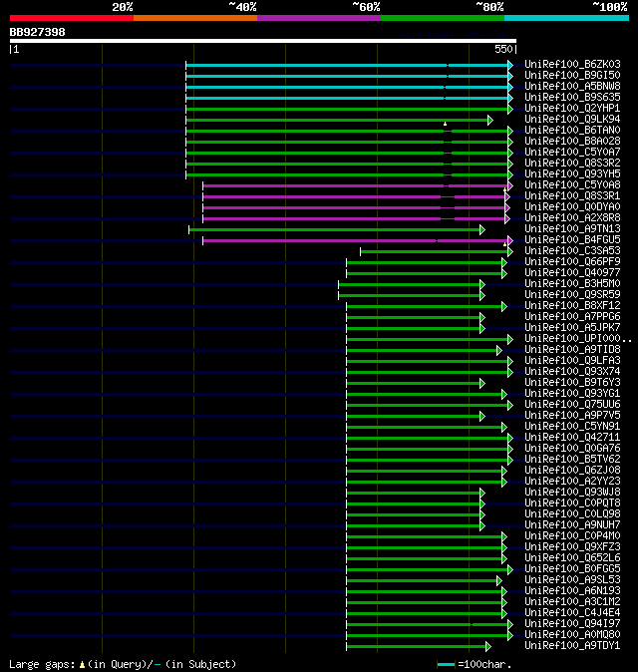The width and height of the screenshot is (638, 672).
Task: Select the UniRef100_A9TDY1 label at bottom
Action: [572, 646]
